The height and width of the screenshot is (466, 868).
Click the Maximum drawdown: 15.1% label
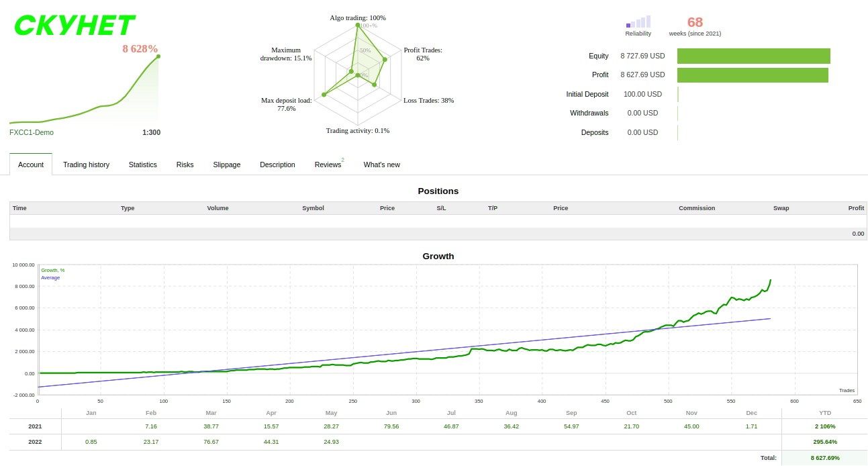click(x=286, y=54)
